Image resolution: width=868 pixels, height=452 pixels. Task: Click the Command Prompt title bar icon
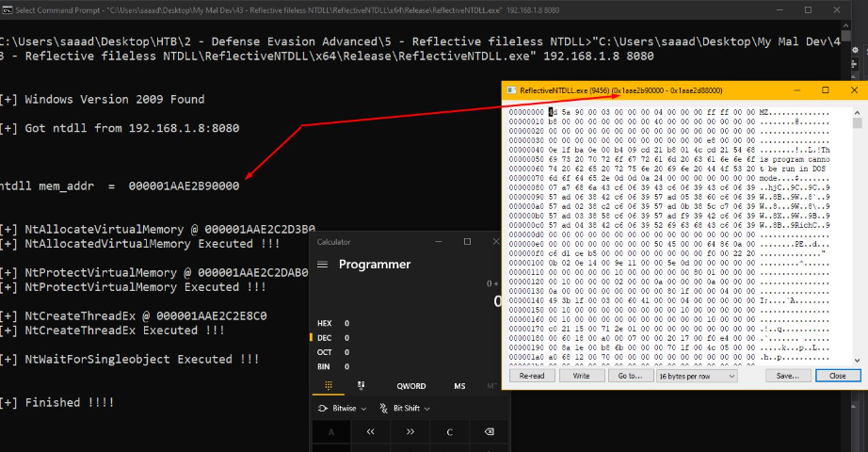point(8,10)
